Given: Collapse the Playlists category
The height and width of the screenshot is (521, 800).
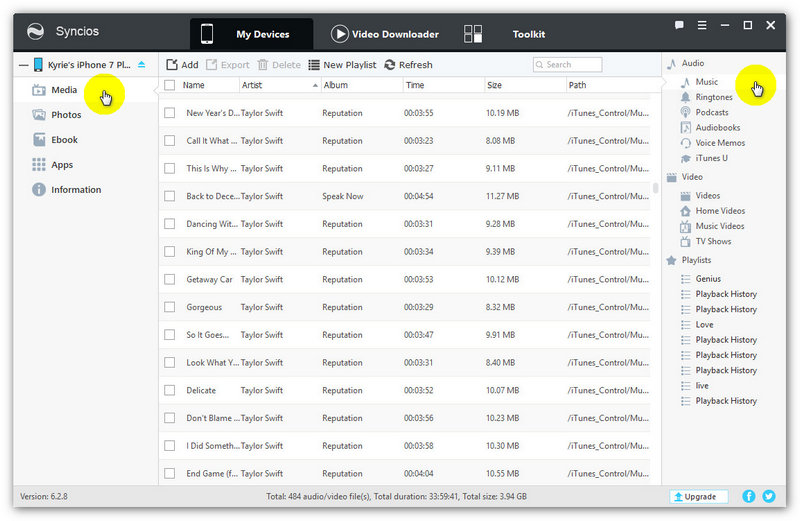Looking at the screenshot, I should click(671, 260).
